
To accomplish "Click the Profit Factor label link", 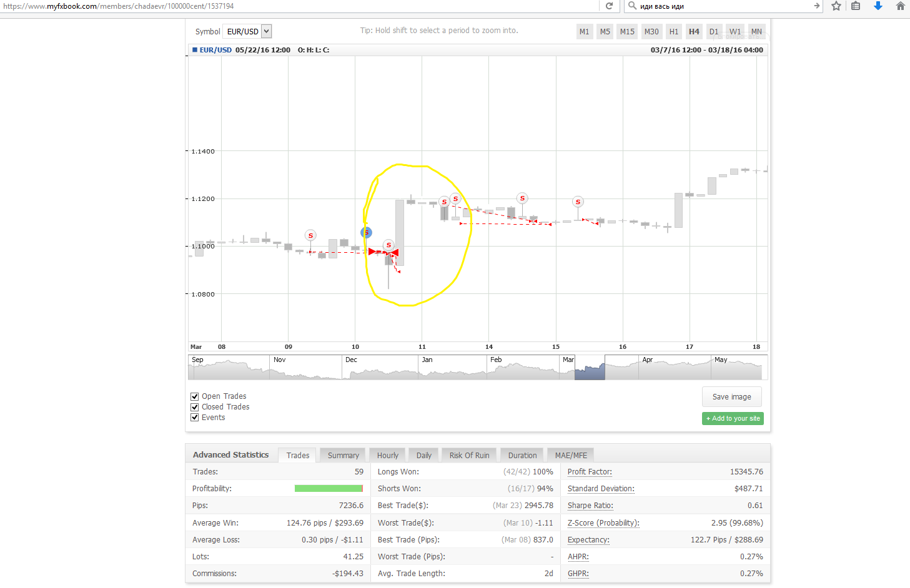I will click(590, 472).
